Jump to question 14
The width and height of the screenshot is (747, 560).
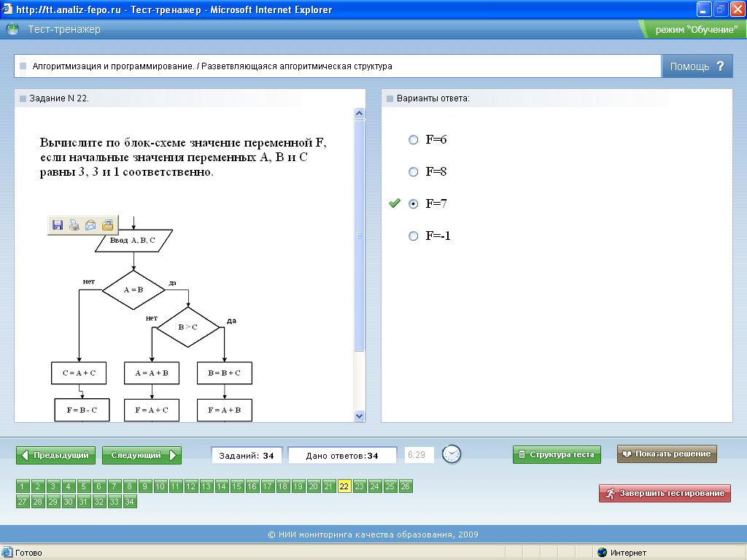(x=221, y=486)
